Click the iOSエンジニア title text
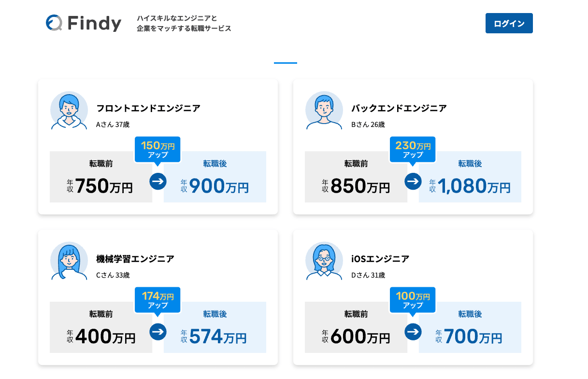588x379 pixels. coord(380,259)
